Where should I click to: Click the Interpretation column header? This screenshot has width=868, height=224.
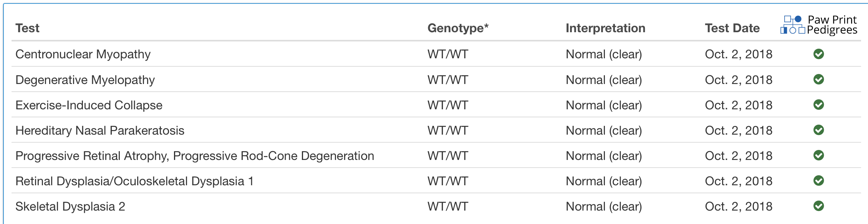click(x=605, y=28)
